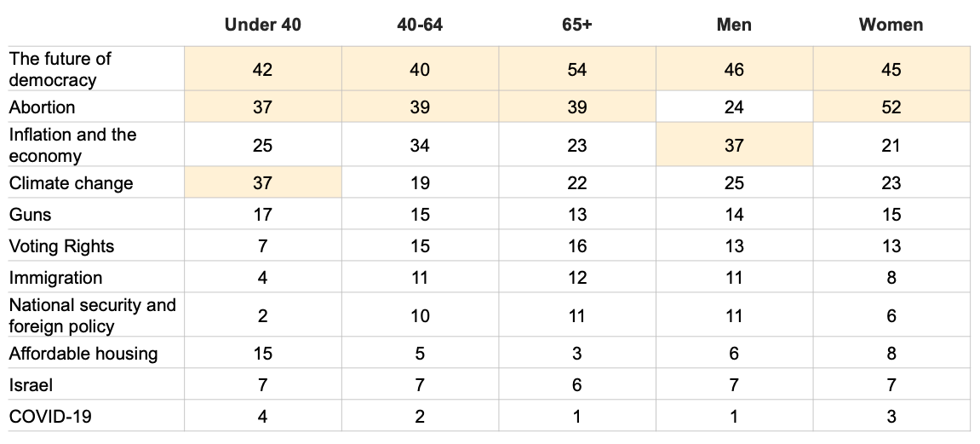Select the Immigration row label
Viewport: 980px width, 444px height.
[x=55, y=278]
